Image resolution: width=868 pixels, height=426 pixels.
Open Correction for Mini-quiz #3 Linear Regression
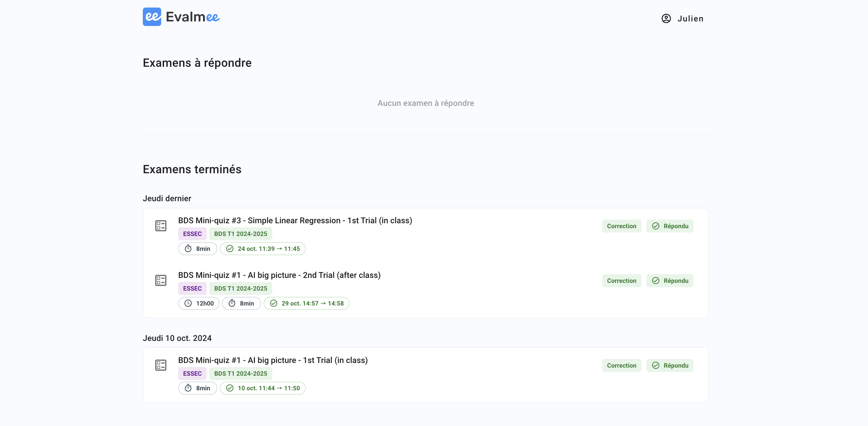[x=621, y=226]
